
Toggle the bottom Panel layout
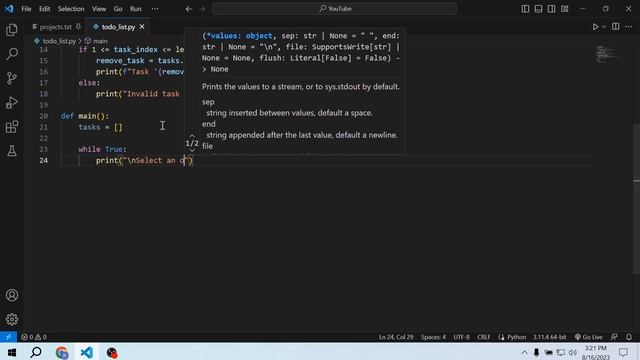pyautogui.click(x=538, y=9)
